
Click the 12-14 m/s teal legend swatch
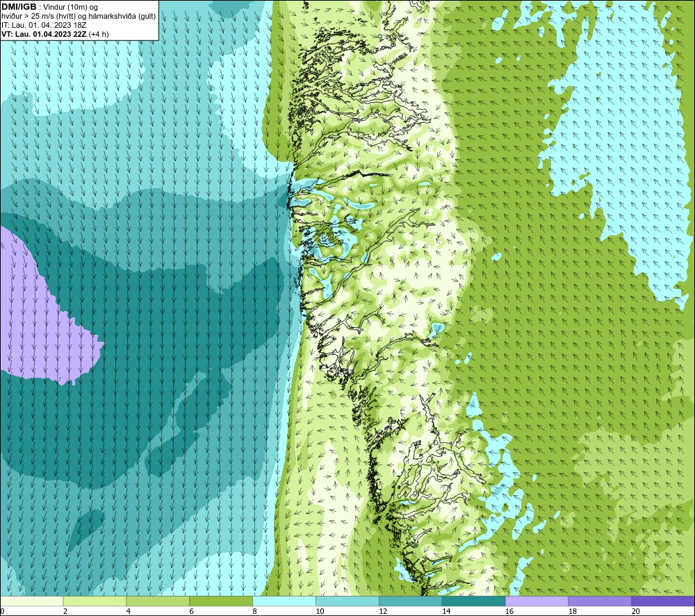[x=411, y=601]
